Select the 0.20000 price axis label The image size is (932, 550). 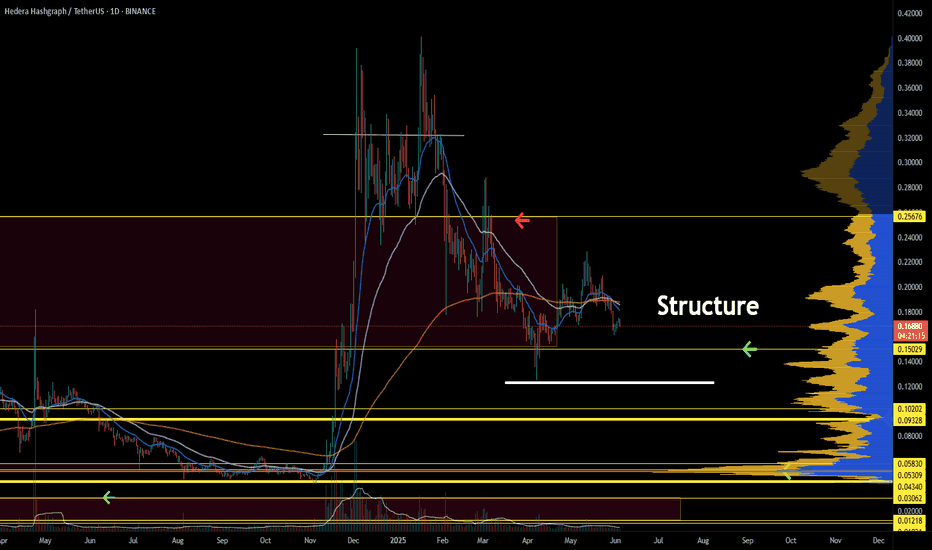909,287
